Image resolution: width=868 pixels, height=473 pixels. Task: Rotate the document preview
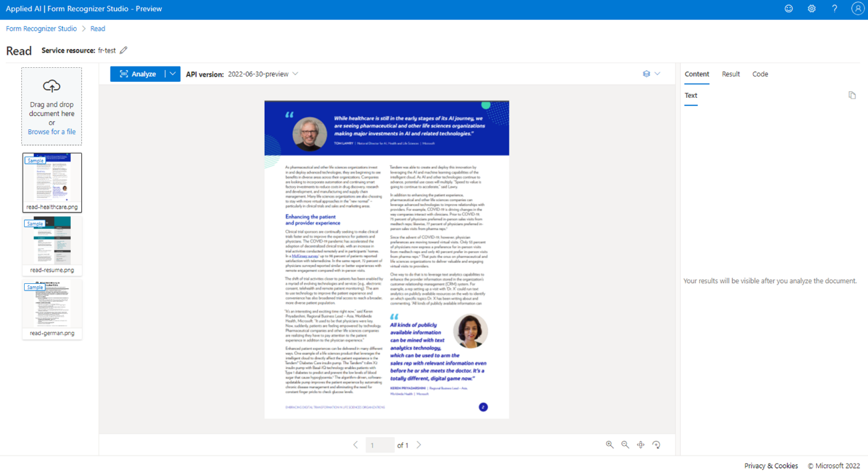click(x=657, y=444)
